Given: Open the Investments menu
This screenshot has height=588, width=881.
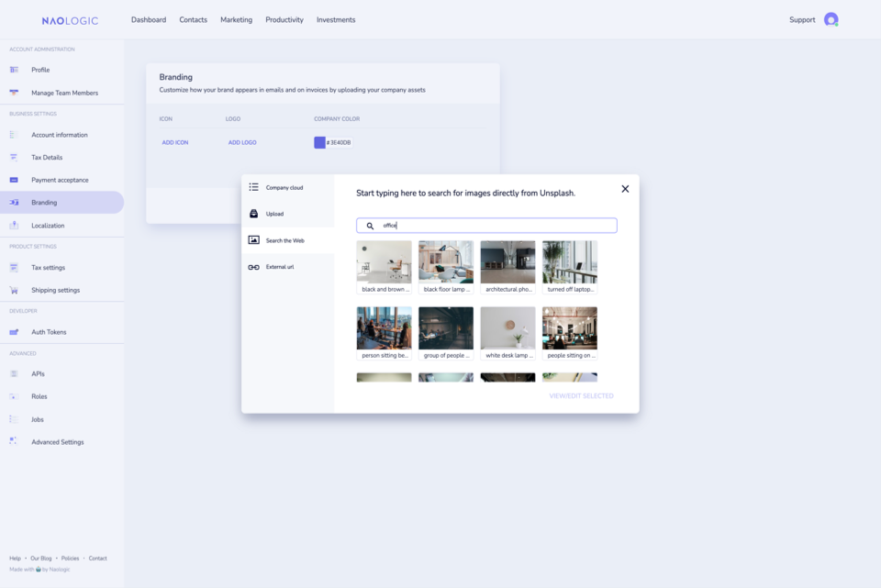Looking at the screenshot, I should tap(336, 19).
